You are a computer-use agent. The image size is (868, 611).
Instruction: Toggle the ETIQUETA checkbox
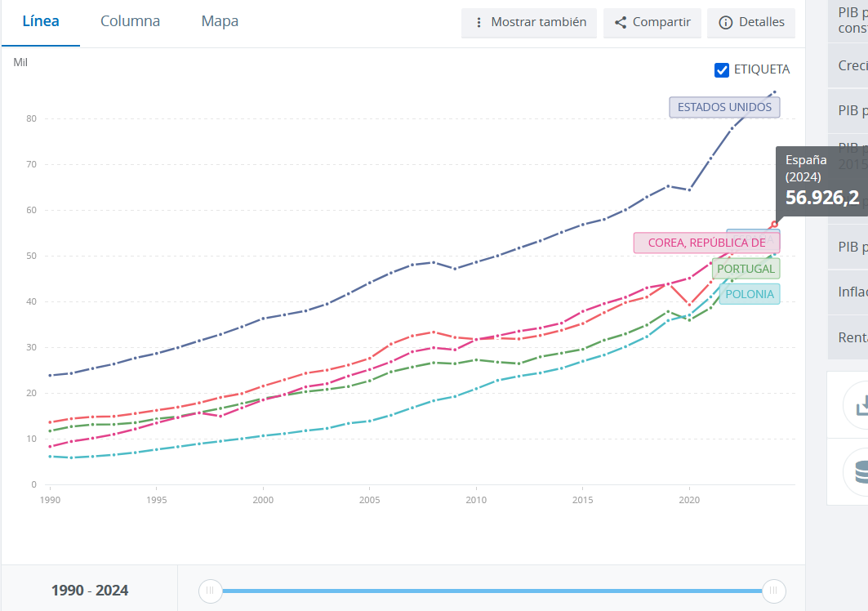[722, 69]
